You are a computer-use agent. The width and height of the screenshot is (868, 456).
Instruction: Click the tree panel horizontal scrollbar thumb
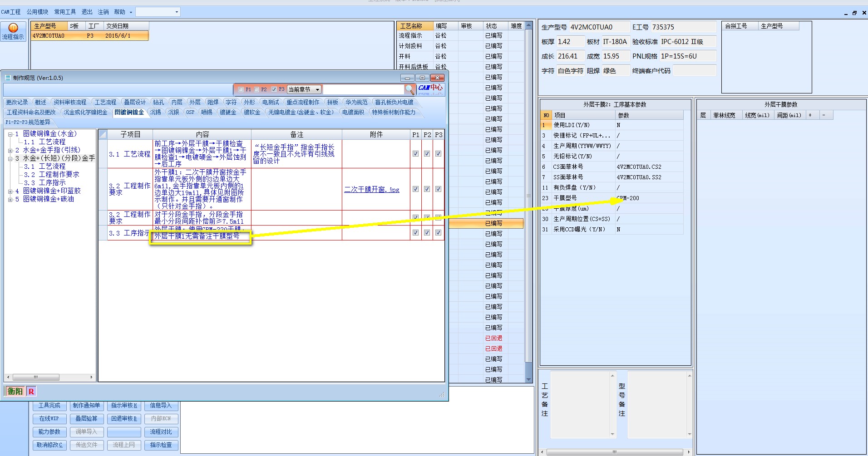pyautogui.click(x=36, y=378)
